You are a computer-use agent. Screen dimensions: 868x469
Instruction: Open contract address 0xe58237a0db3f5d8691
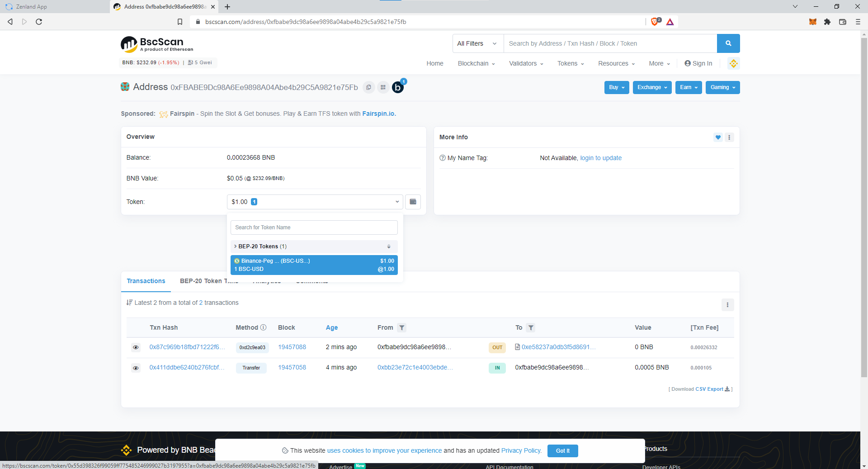pos(558,347)
